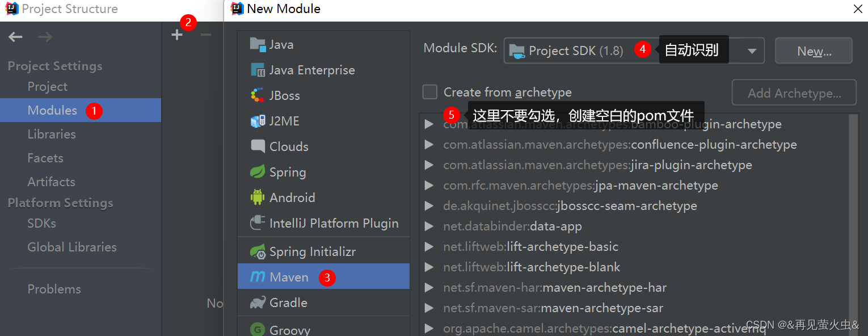This screenshot has height=336, width=868.
Task: Click the Add Archetype... button
Action: tap(794, 93)
